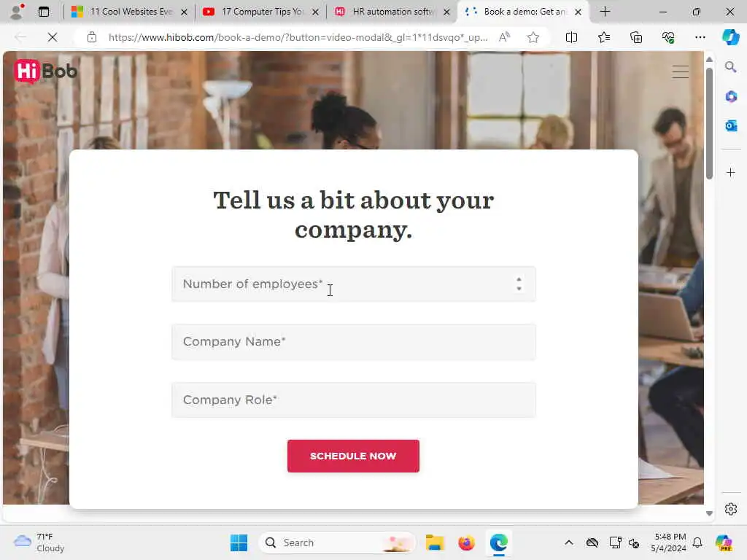This screenshot has height=560, width=747.
Task: Open Edge Settings and more menu
Action: pyautogui.click(x=700, y=37)
